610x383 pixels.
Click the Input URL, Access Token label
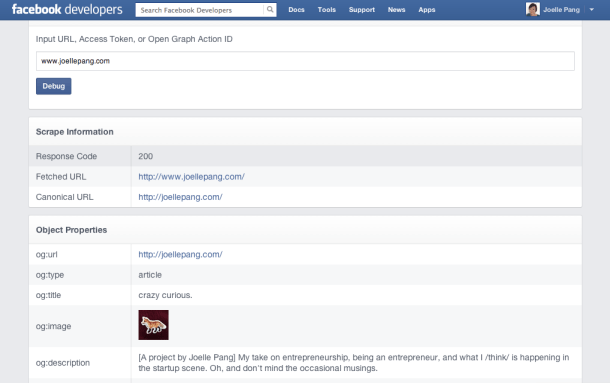click(134, 39)
